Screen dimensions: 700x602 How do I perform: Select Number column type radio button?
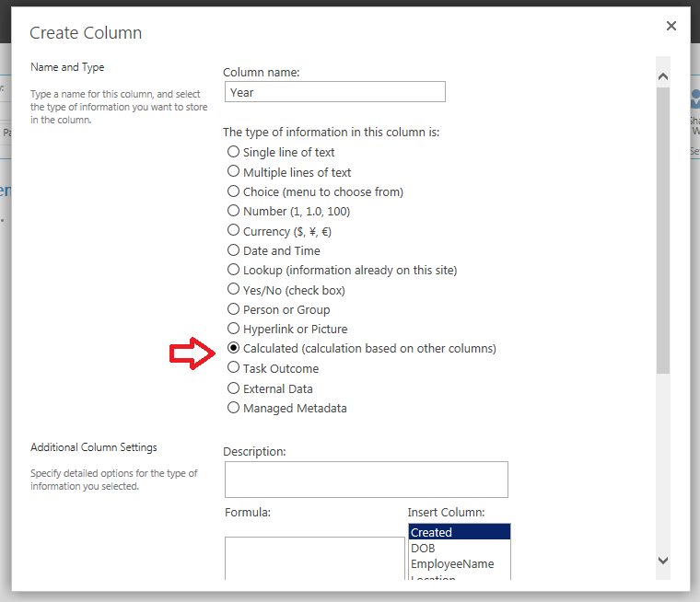tap(234, 211)
